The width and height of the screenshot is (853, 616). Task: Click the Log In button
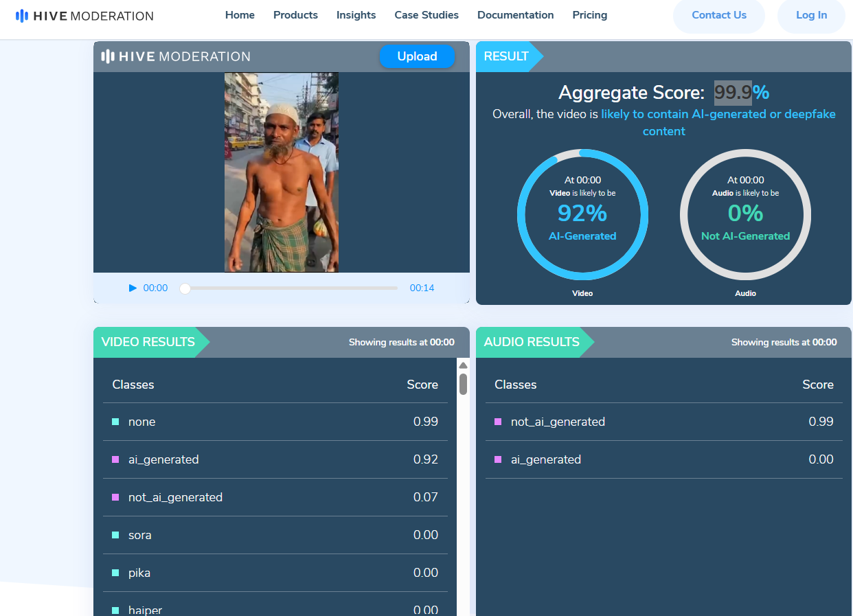811,16
